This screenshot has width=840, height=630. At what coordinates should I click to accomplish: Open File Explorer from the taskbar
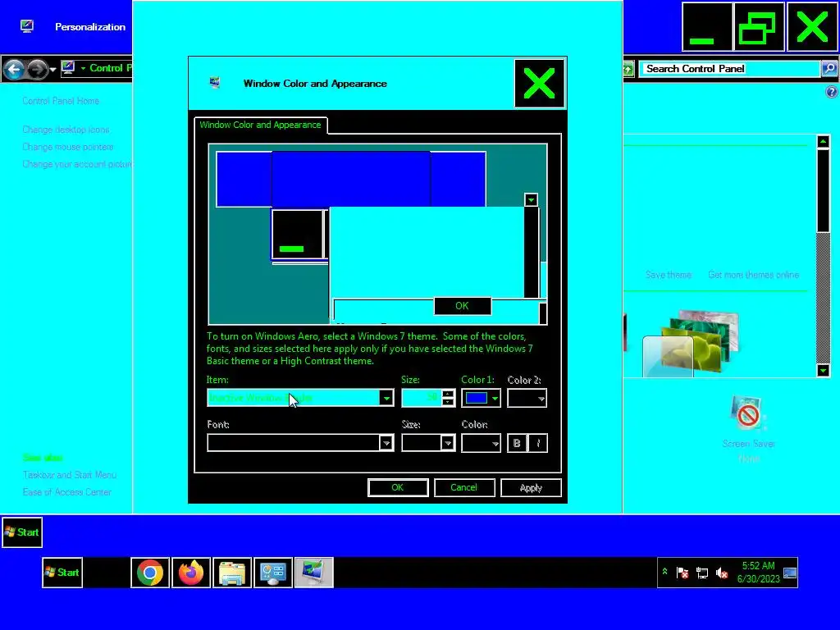pyautogui.click(x=232, y=573)
